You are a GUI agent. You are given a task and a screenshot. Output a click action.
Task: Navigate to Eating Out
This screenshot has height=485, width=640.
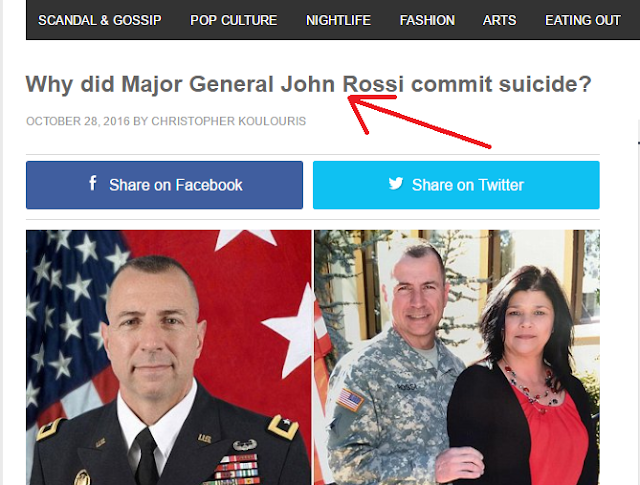[x=583, y=20]
